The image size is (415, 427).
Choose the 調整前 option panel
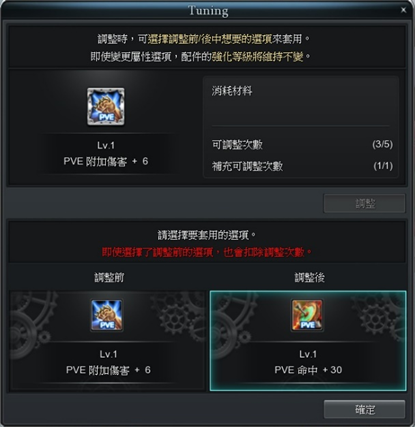(107, 341)
